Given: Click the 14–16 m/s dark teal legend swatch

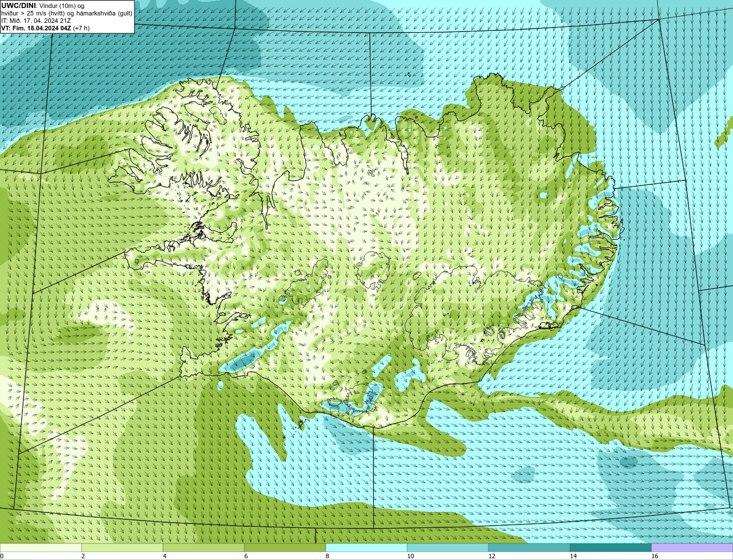Looking at the screenshot, I should point(611,547).
